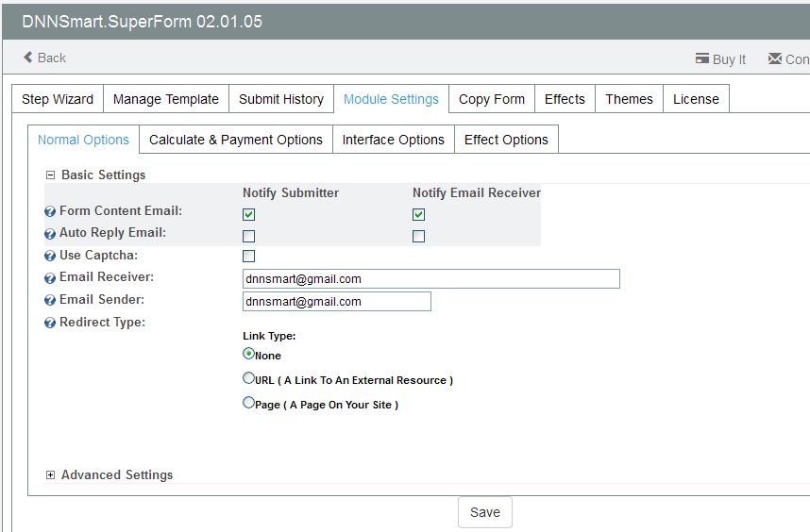
Task: Switch to Calculate & Payment Options sub-tab
Action: pyautogui.click(x=236, y=140)
